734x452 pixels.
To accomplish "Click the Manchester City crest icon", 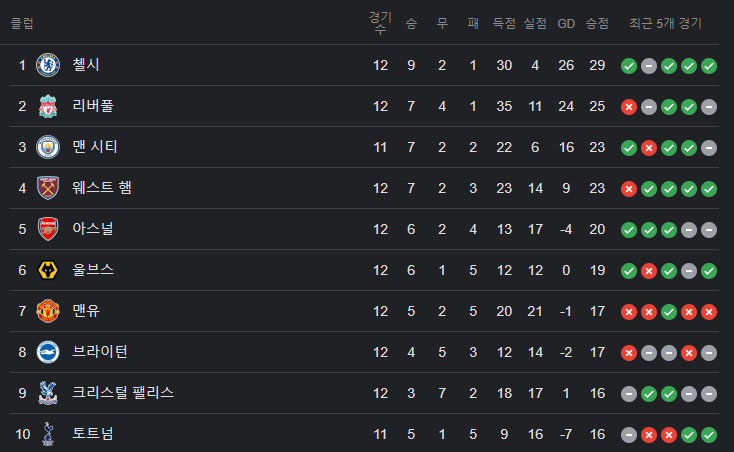I will click(x=48, y=147).
